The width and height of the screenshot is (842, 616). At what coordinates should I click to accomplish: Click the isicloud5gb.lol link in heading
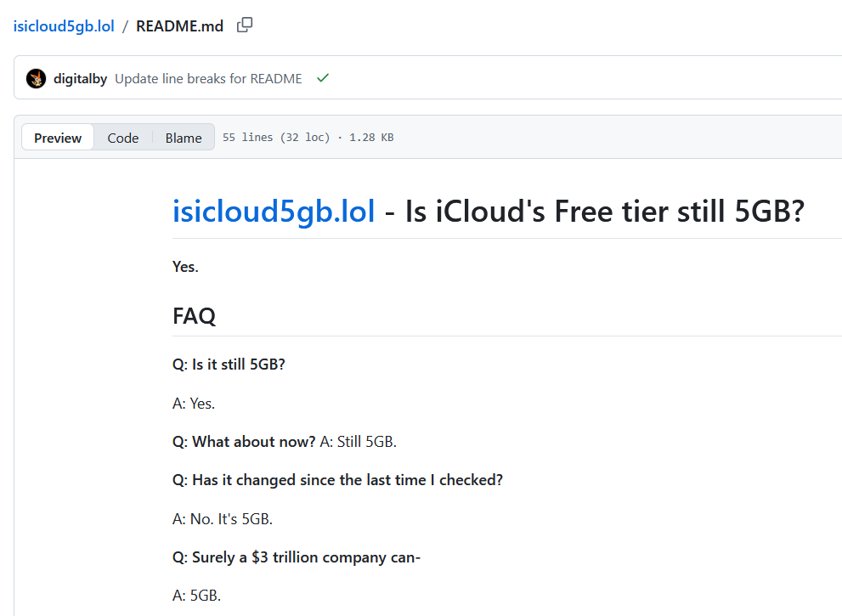point(274,212)
